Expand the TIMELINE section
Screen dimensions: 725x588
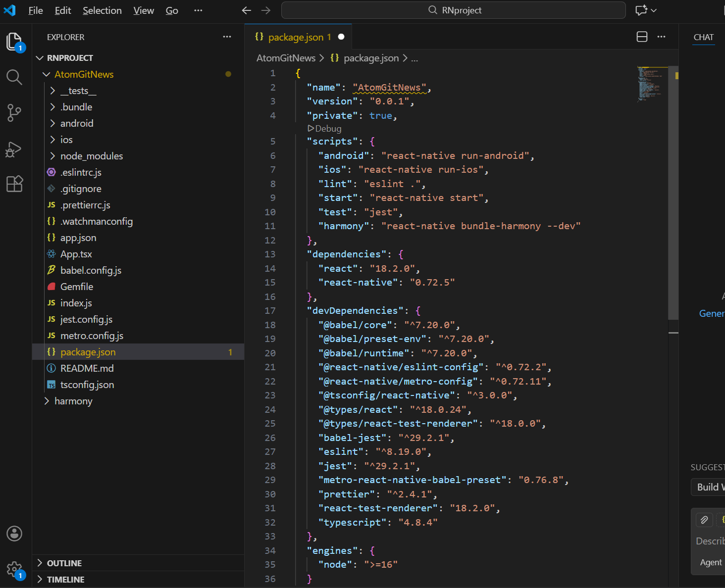pos(138,580)
